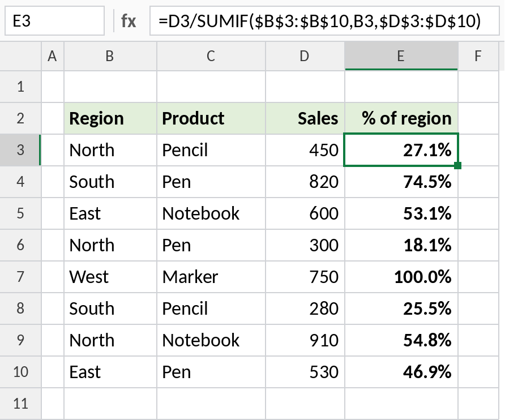This screenshot has height=420, width=505.
Task: Click Pen cell in row 10
Action: click(x=211, y=372)
